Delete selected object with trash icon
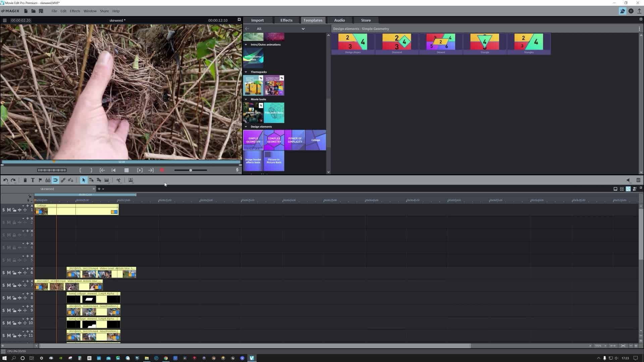 pyautogui.click(x=25, y=180)
